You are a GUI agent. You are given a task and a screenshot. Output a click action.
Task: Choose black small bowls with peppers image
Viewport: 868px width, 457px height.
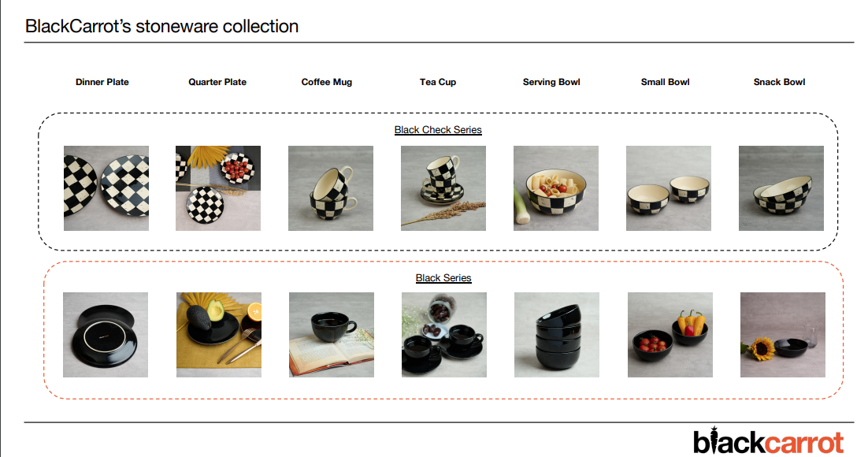tap(670, 335)
